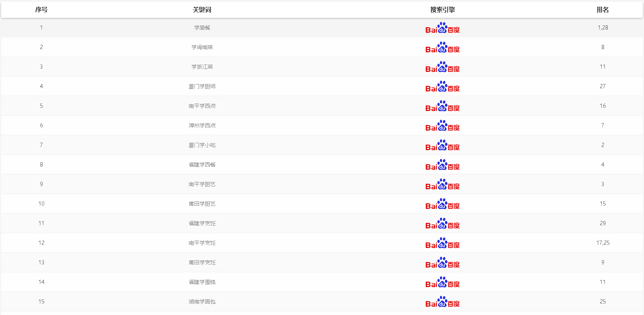644x315 pixels.
Task: Click the Baidu logo for 漳州学西点
Action: (x=442, y=125)
